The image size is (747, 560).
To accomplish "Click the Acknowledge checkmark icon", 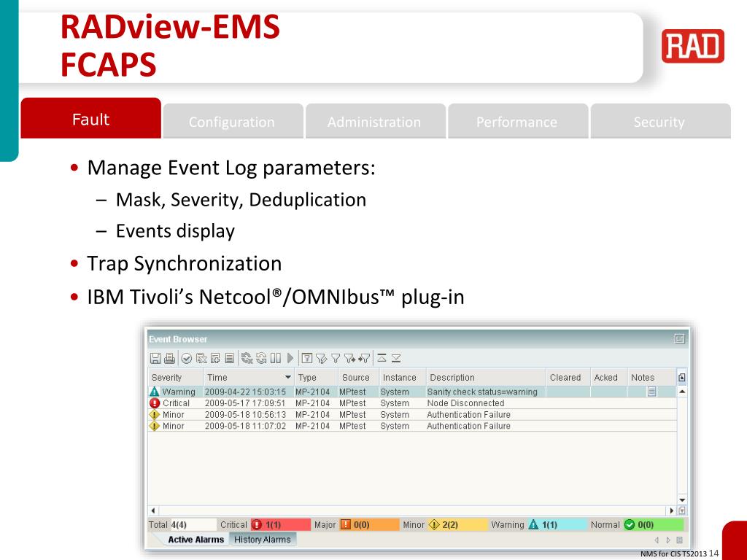I will 187,358.
